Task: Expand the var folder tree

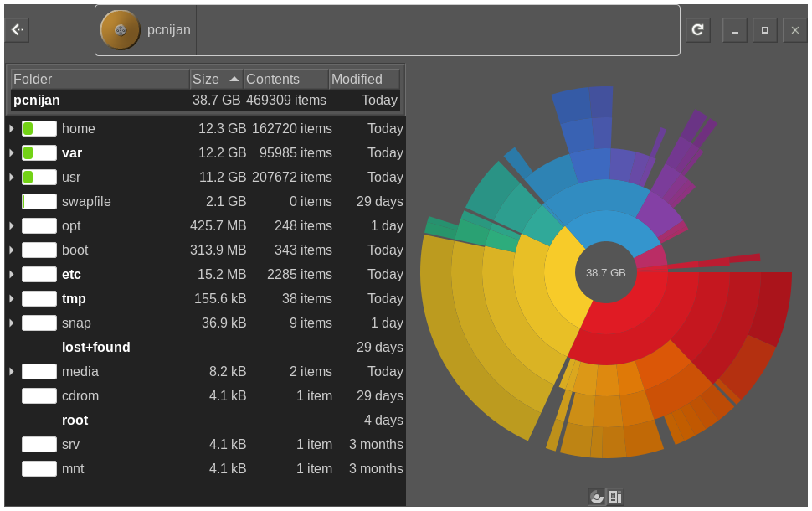Action: (x=12, y=153)
